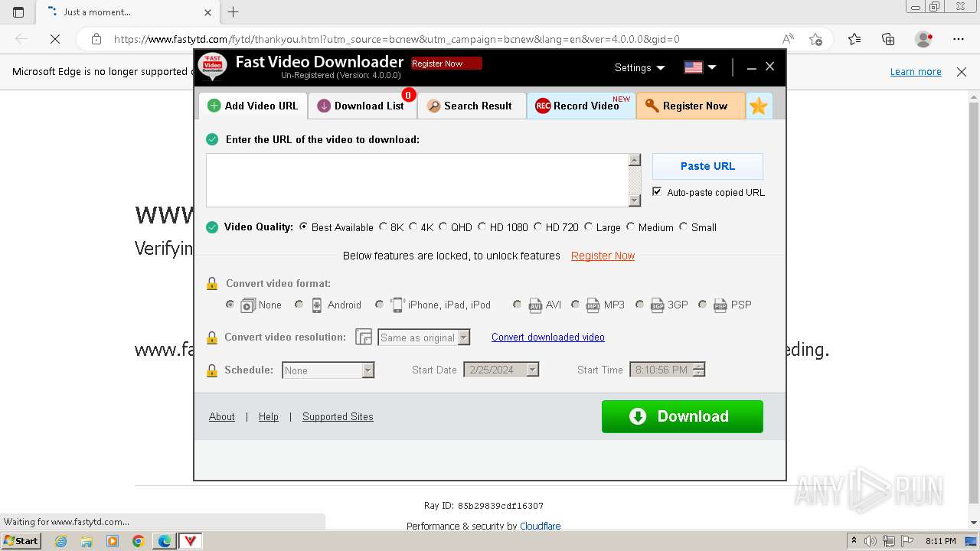The width and height of the screenshot is (980, 551).
Task: Click the URL box scroll up arrow
Action: pyautogui.click(x=634, y=160)
